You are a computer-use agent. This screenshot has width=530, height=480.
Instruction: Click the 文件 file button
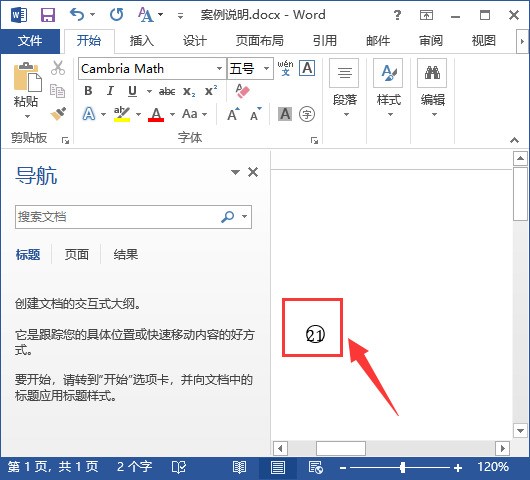pos(30,41)
